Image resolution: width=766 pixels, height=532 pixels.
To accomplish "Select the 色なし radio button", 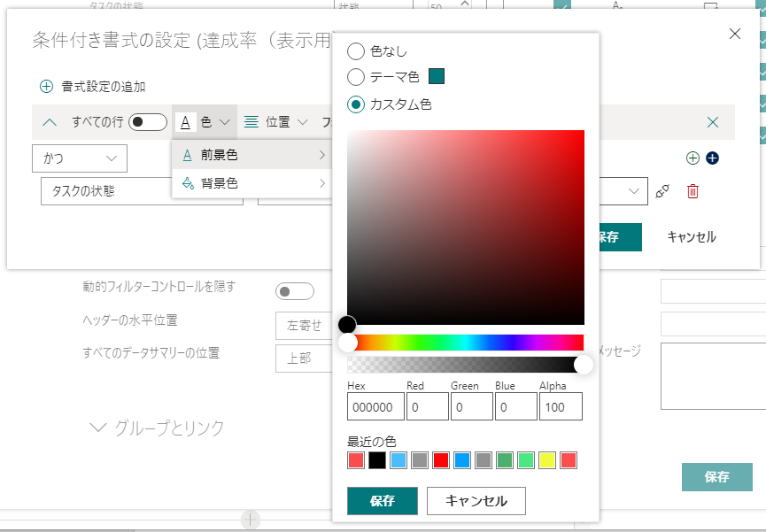I will 356,51.
